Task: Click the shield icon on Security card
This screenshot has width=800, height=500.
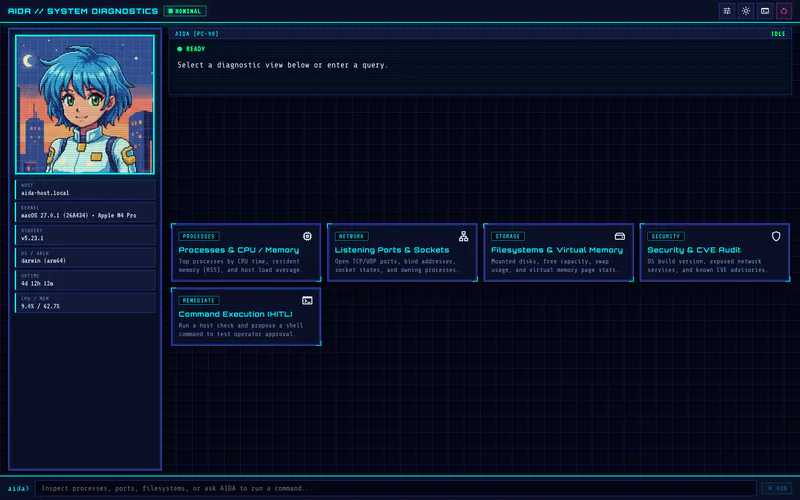Action: 776,236
